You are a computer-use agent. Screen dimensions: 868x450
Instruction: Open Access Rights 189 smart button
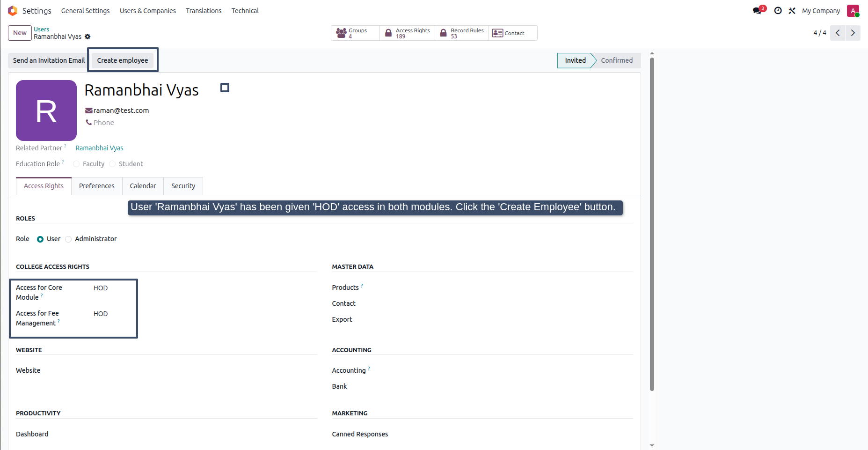pyautogui.click(x=408, y=33)
